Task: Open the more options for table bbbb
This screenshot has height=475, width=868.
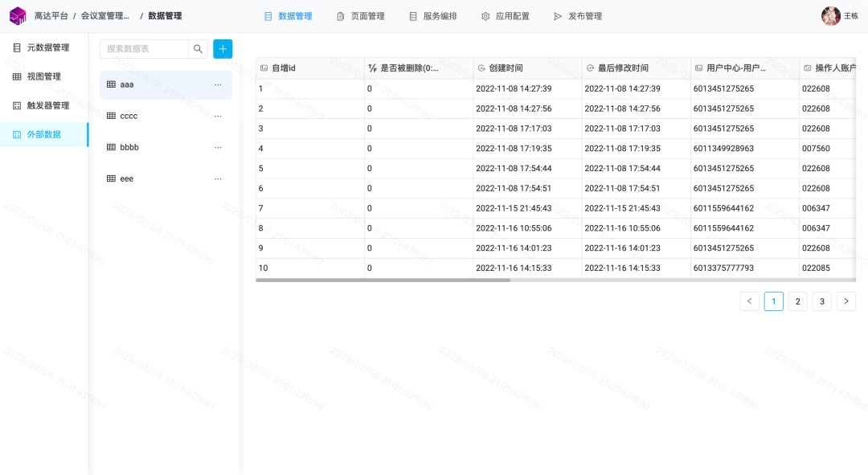Action: pyautogui.click(x=218, y=148)
